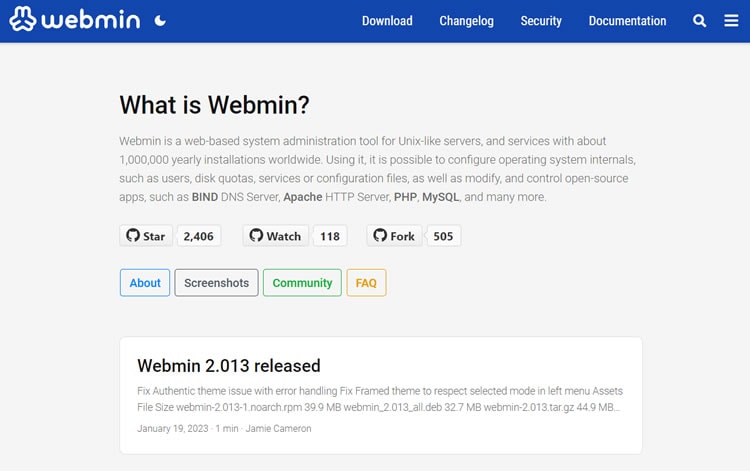750x471 pixels.
Task: Click the bold "Apache" text in description
Action: pos(303,197)
